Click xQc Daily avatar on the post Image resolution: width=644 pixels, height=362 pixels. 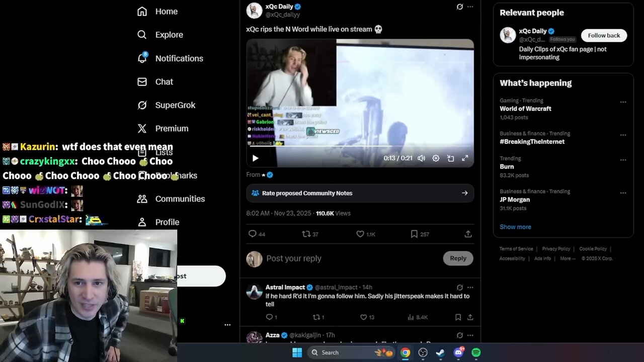point(254,11)
